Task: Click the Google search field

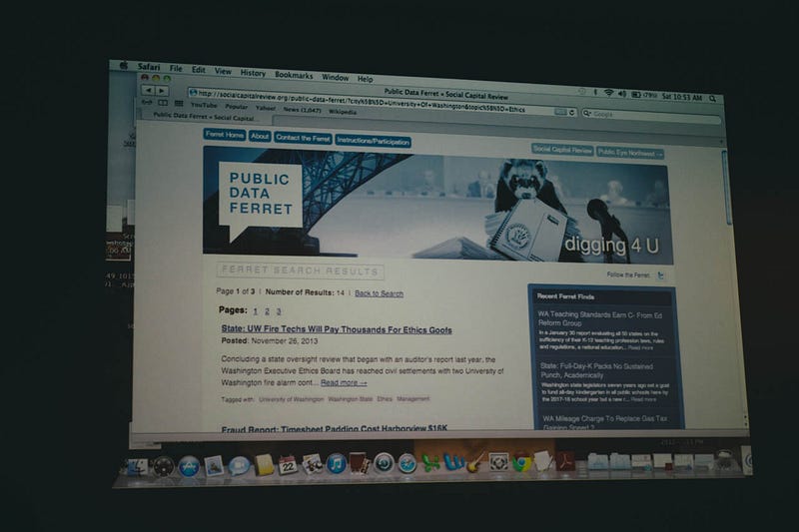Action: pyautogui.click(x=652, y=117)
